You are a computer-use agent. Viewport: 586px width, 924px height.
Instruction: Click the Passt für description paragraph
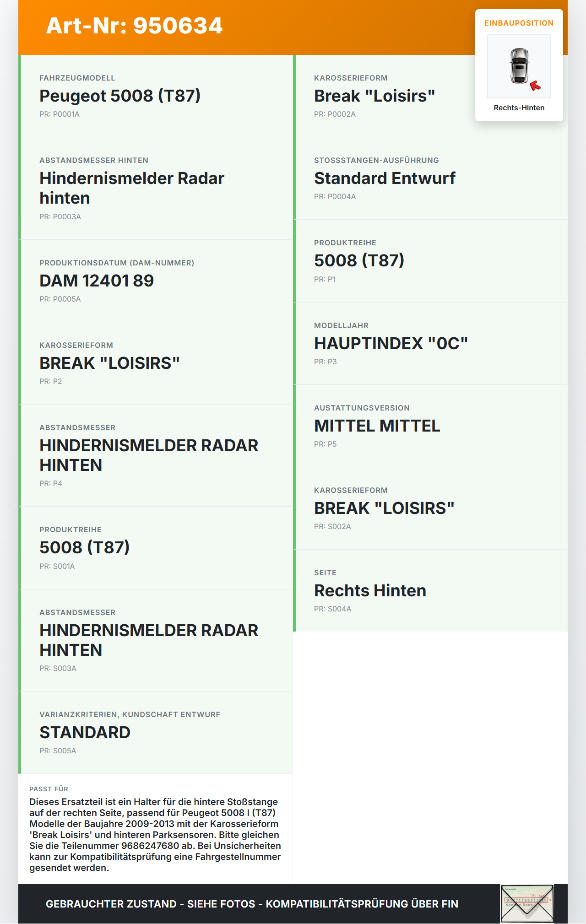[x=155, y=835]
